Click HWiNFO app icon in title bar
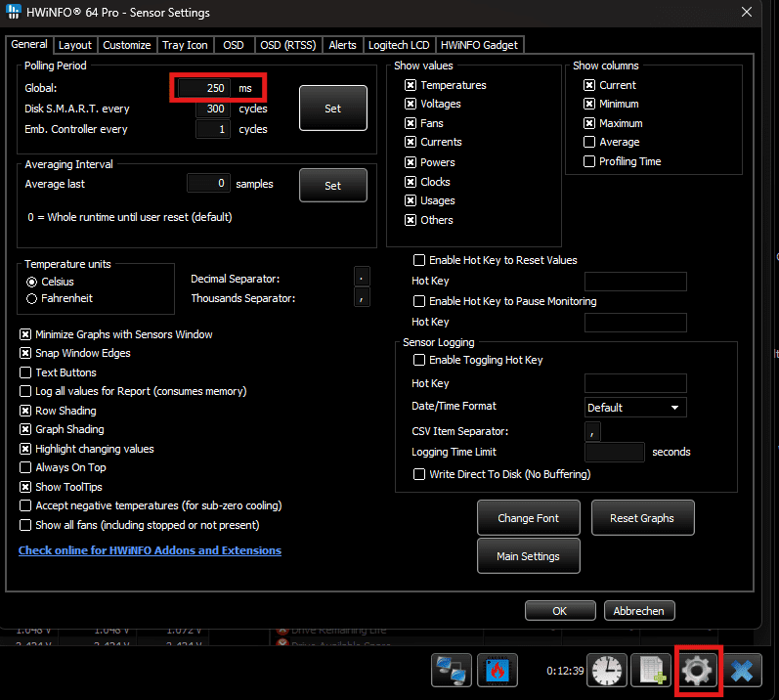 pos(14,12)
